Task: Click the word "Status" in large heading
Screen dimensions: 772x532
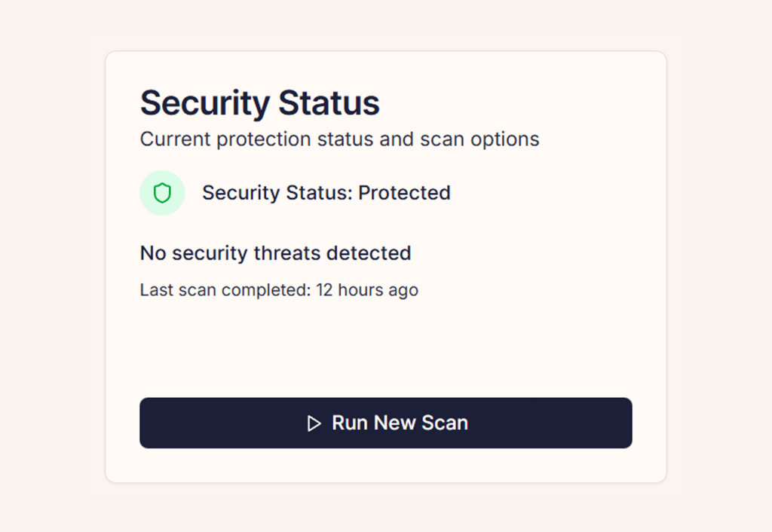Action: [x=329, y=102]
